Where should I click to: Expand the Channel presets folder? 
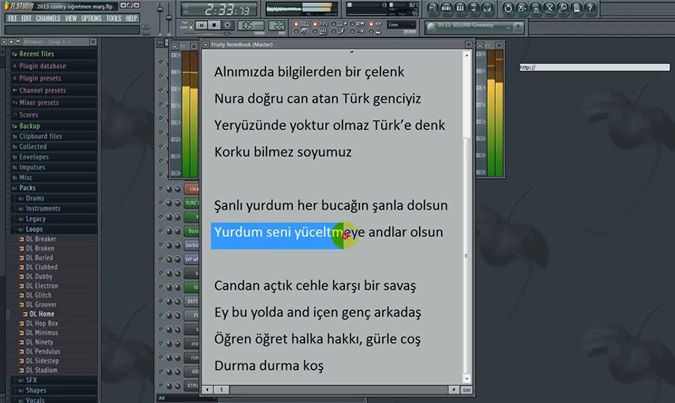click(53, 90)
